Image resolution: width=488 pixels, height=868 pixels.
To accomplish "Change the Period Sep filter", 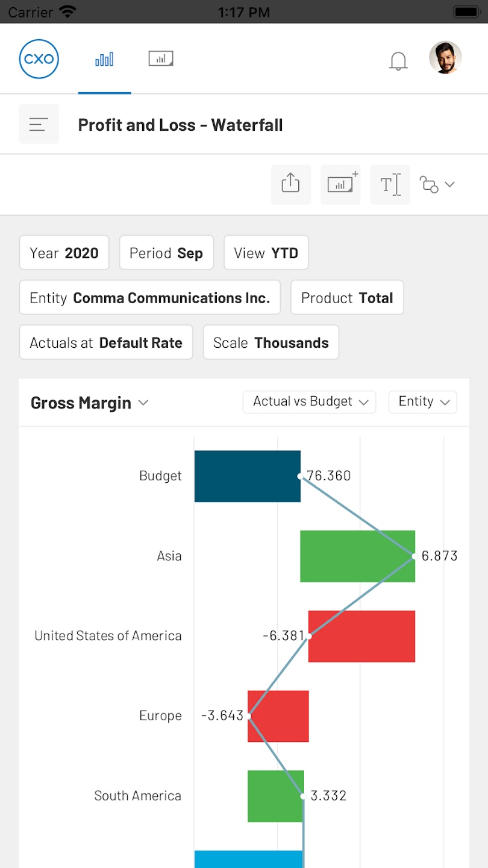I will (x=166, y=253).
